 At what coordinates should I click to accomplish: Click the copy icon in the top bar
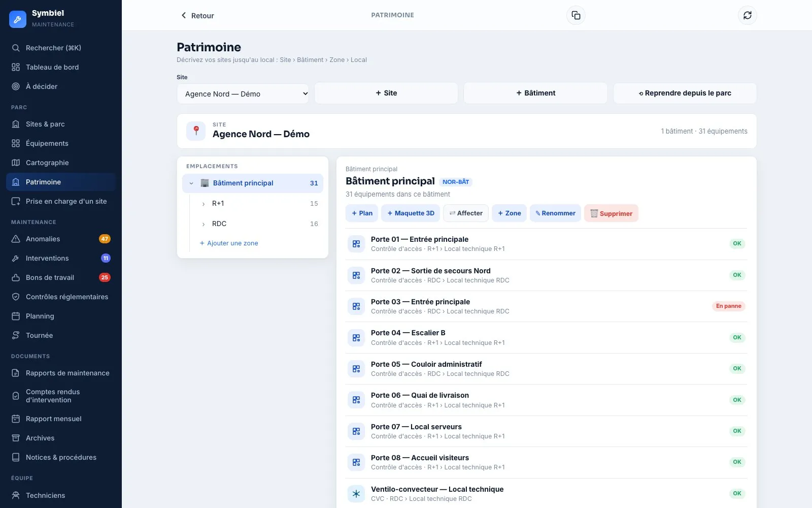coord(576,15)
